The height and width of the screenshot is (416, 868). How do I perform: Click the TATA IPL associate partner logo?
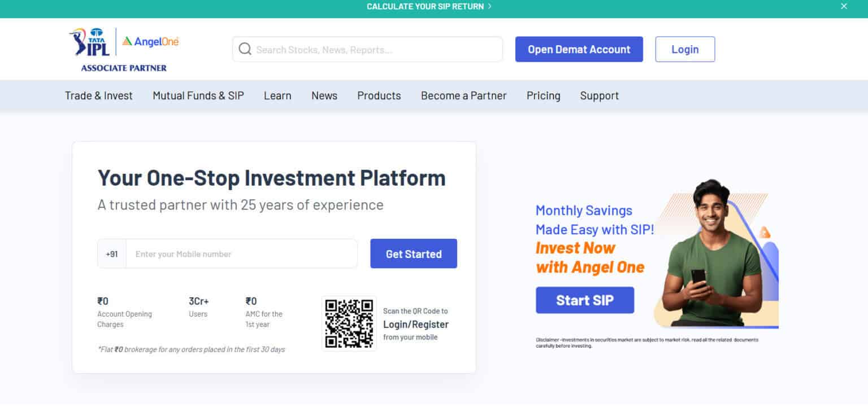[90, 48]
